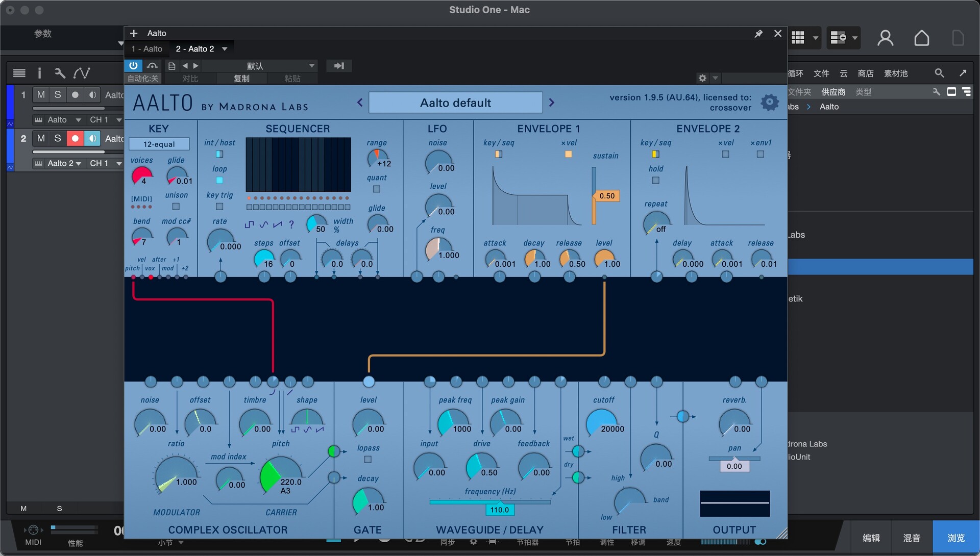The image size is (980, 556).
Task: Click next preset arrow in plugin header
Action: pyautogui.click(x=195, y=66)
